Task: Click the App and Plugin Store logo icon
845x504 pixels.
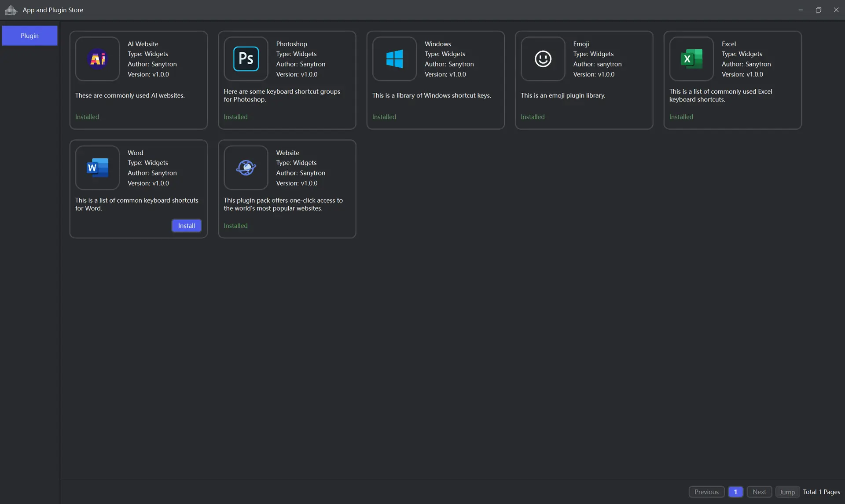Action: click(x=11, y=10)
